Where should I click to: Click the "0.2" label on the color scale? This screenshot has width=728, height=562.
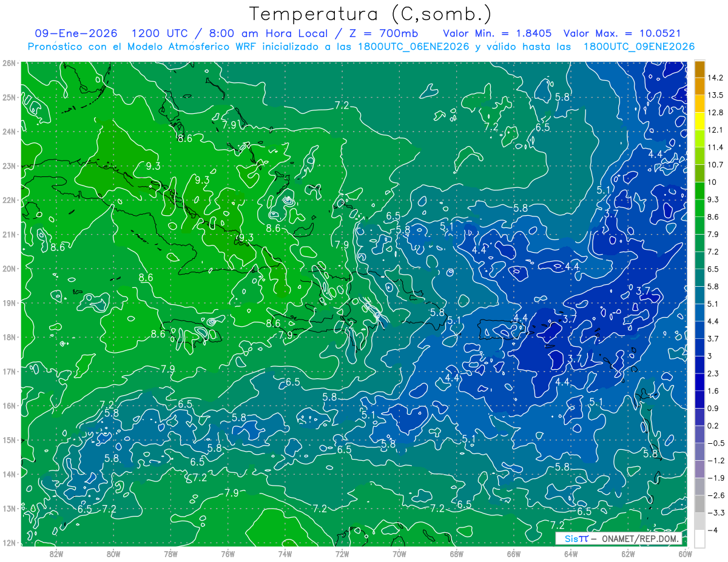click(x=713, y=426)
